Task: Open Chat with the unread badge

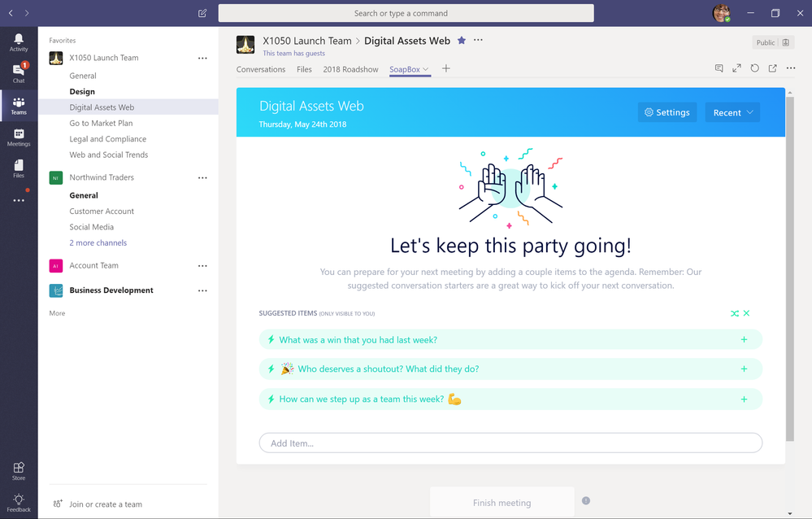Action: [19, 73]
